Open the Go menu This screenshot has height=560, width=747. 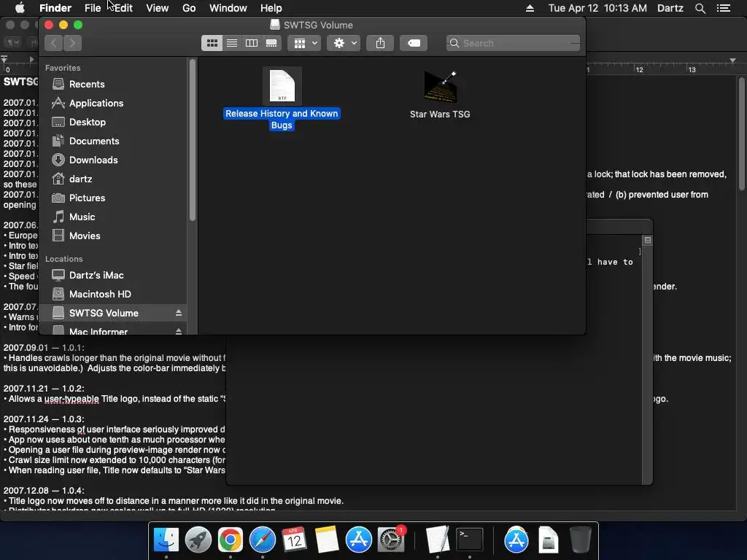pyautogui.click(x=189, y=8)
